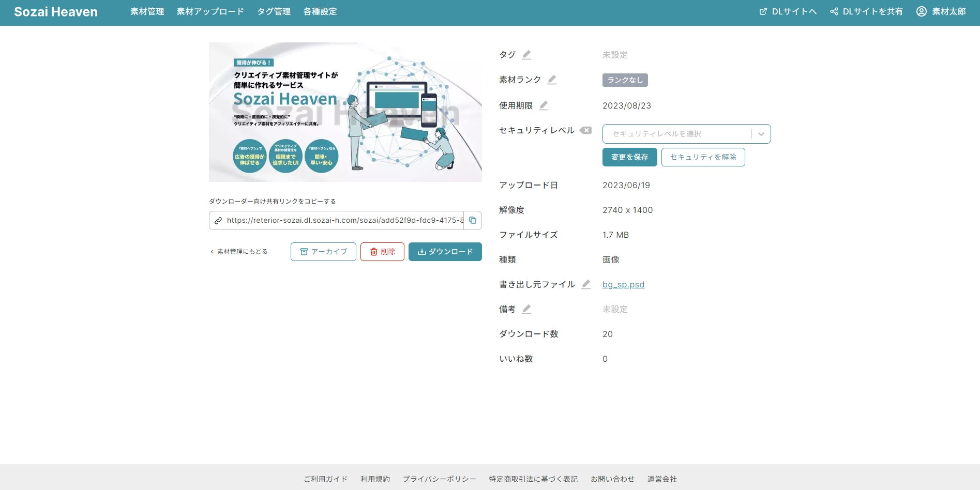The image size is (980, 490).
Task: Select the ダウンロード数 value 20
Action: 608,334
